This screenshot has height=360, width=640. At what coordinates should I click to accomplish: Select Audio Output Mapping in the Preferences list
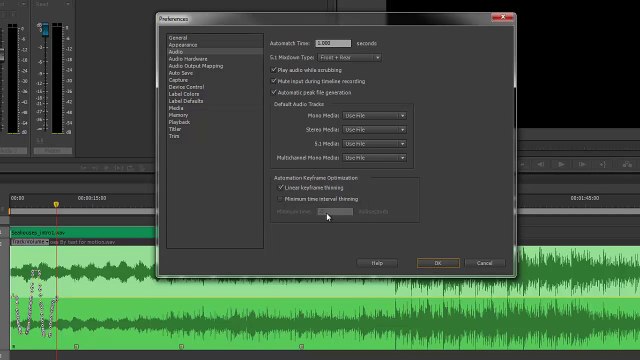point(196,66)
